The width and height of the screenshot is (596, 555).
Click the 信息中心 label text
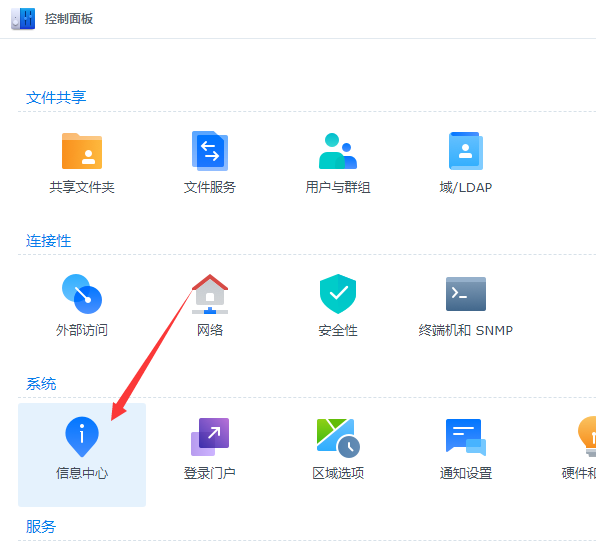click(x=82, y=473)
